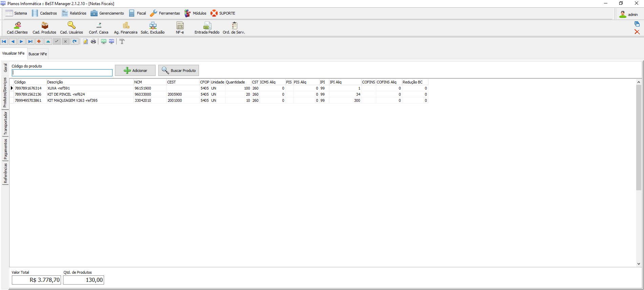The height and width of the screenshot is (290, 644).
Task: Click the Valor Total field
Action: pyautogui.click(x=36, y=280)
